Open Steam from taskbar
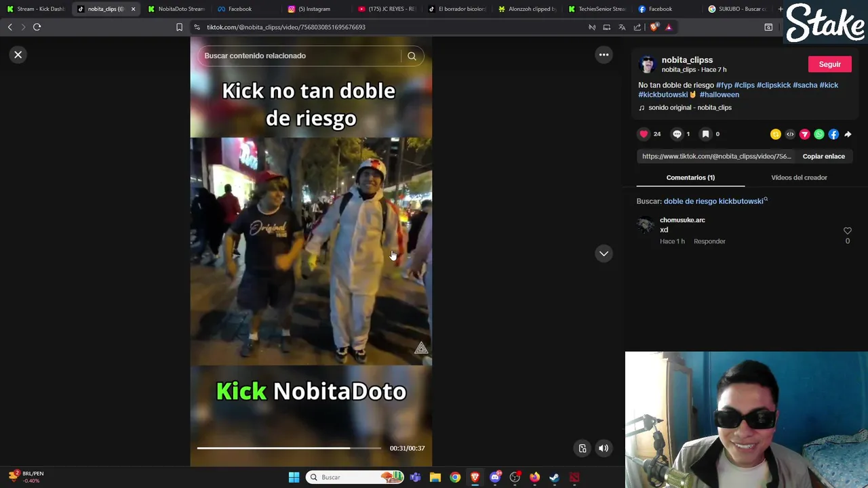This screenshot has height=488, width=868. 554,477
